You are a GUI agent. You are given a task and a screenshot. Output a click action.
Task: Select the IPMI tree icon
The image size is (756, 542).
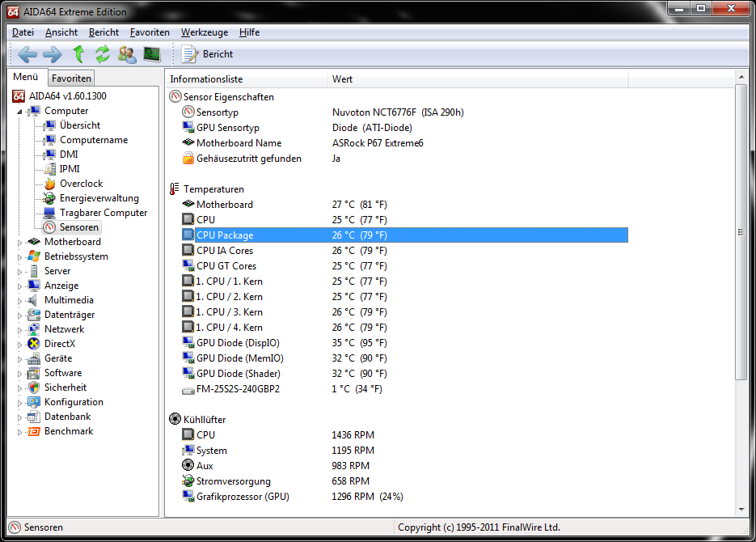[x=49, y=169]
